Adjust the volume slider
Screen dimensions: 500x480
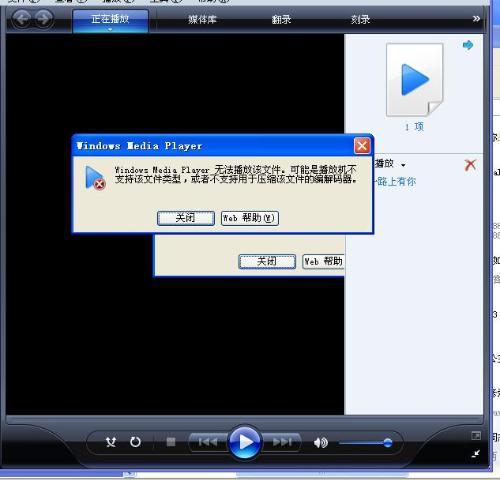point(366,443)
